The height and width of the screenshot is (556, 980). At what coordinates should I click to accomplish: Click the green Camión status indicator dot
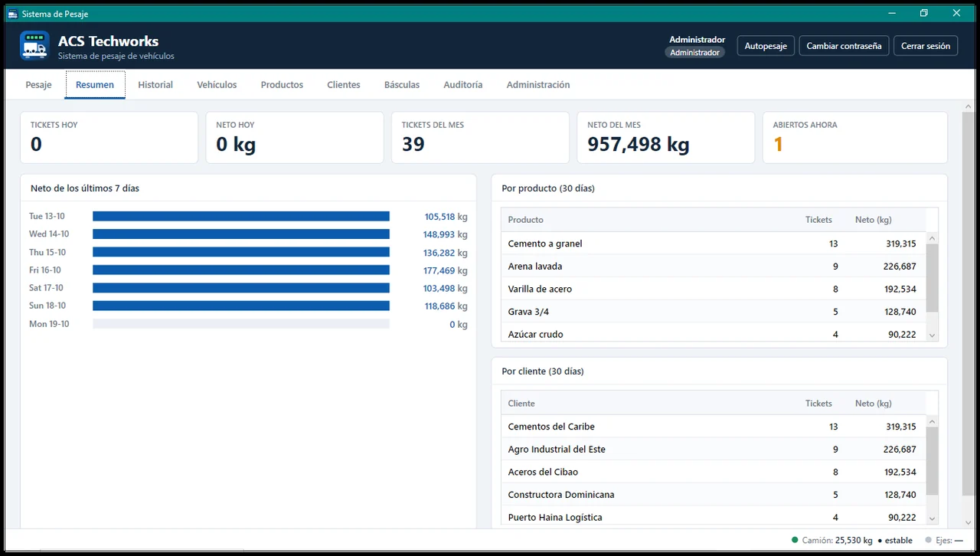coord(795,540)
